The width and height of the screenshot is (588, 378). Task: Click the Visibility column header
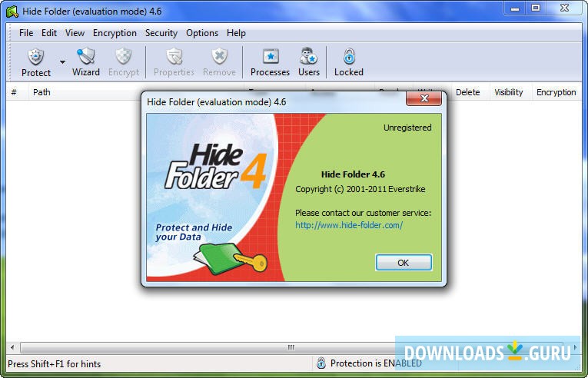click(509, 92)
